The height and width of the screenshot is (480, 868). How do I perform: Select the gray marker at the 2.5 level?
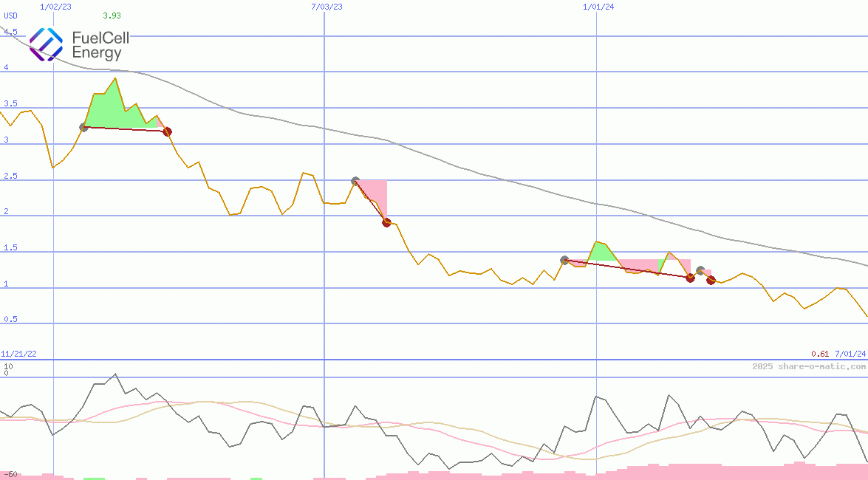pos(355,181)
